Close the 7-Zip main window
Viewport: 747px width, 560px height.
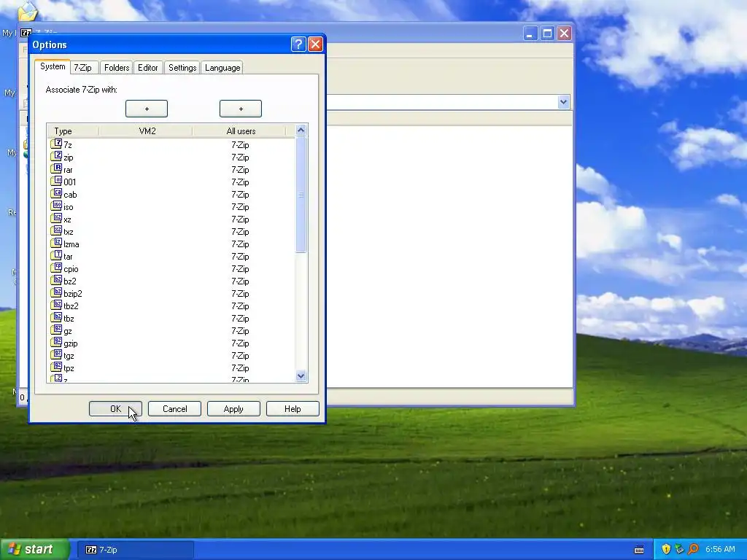[x=564, y=34]
